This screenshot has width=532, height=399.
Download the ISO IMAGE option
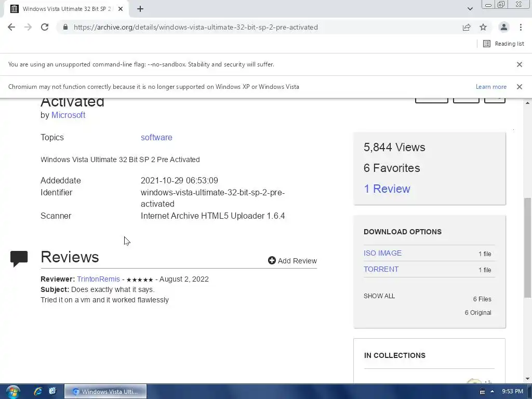click(x=382, y=253)
